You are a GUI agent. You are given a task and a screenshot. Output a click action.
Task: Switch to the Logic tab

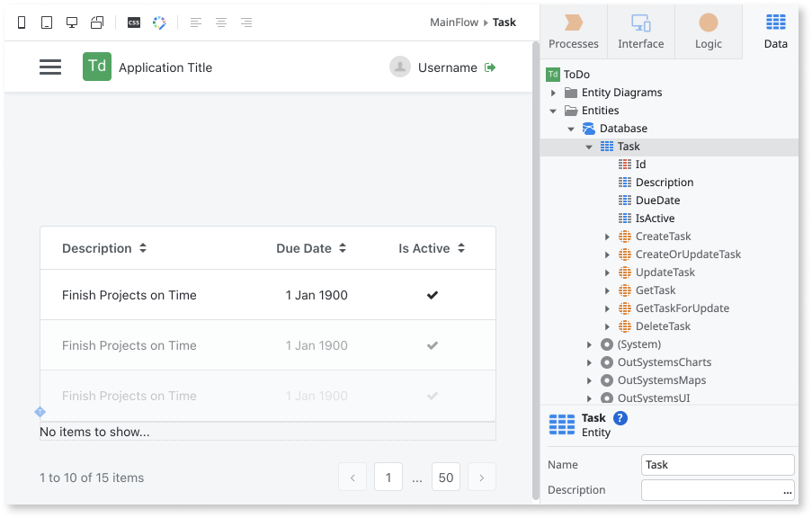point(708,31)
